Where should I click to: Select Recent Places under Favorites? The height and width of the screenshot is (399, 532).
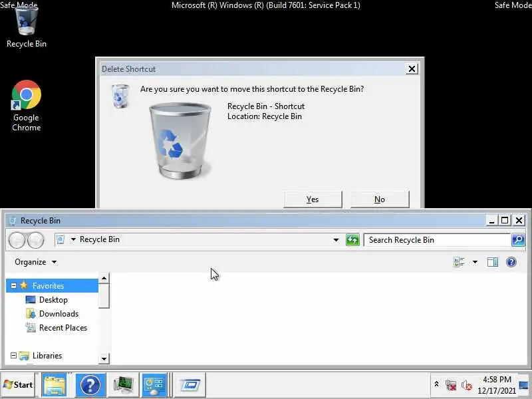pos(63,328)
